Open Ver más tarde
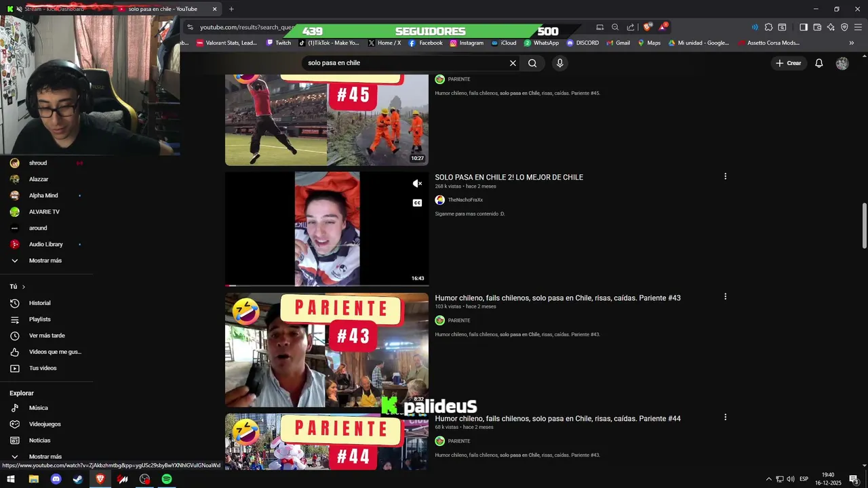Screen dimensions: 868x488 click(x=46, y=335)
